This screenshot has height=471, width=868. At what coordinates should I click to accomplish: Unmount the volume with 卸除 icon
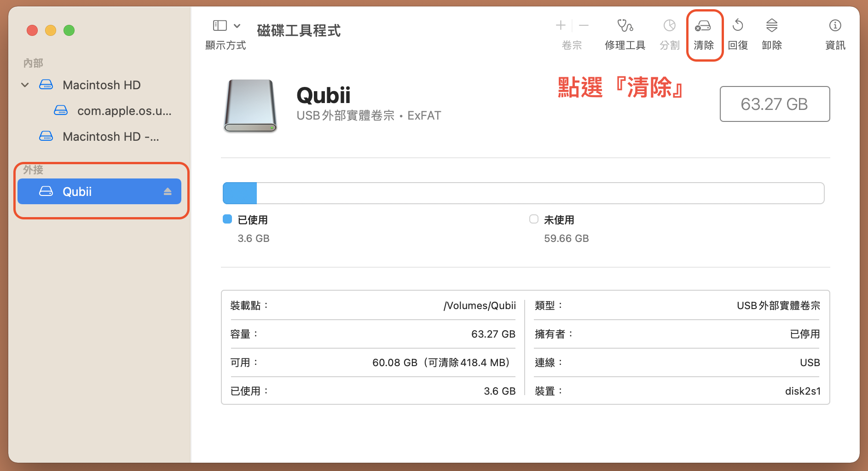pos(772,26)
